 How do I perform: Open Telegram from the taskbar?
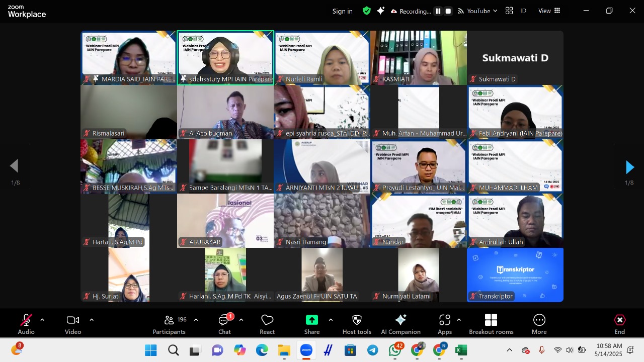[x=373, y=350]
